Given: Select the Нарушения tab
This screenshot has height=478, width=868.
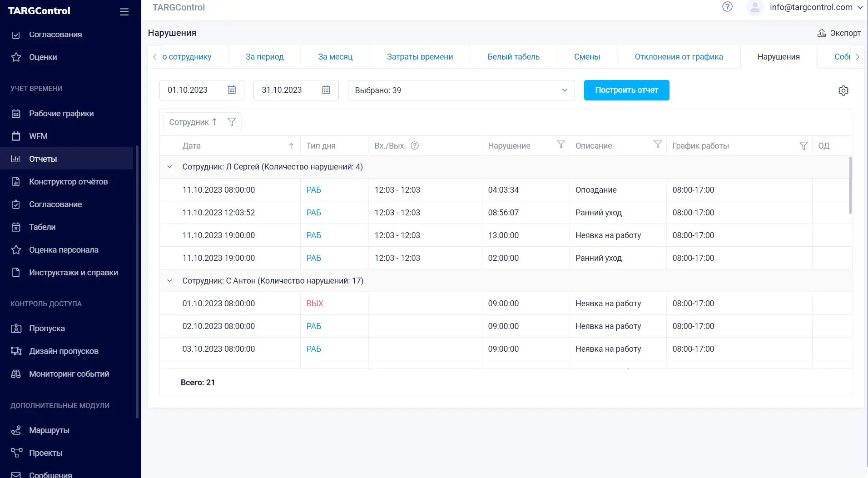Looking at the screenshot, I should point(779,57).
